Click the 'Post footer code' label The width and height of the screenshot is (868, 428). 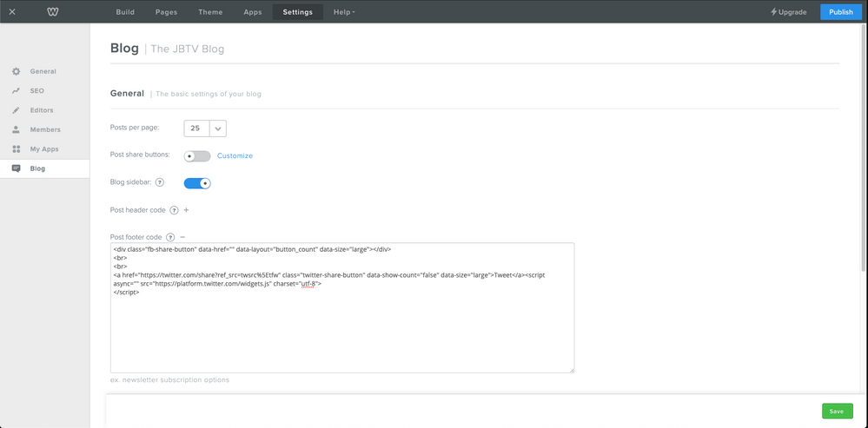click(136, 237)
